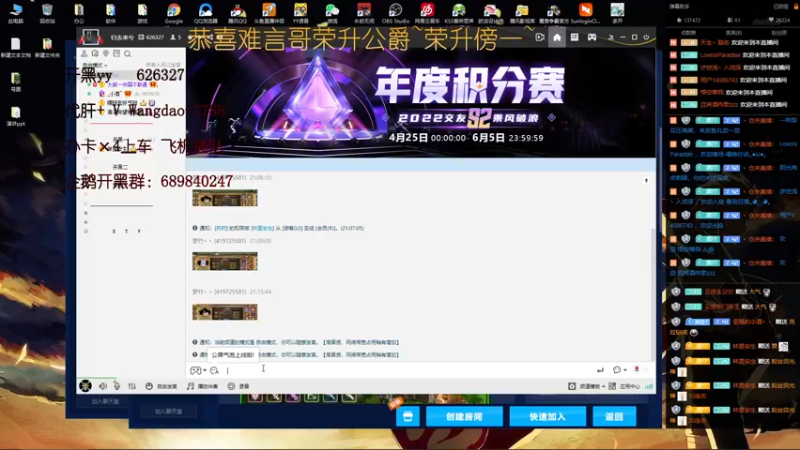
Task: Send message with the enter arrow icon
Action: 600,370
